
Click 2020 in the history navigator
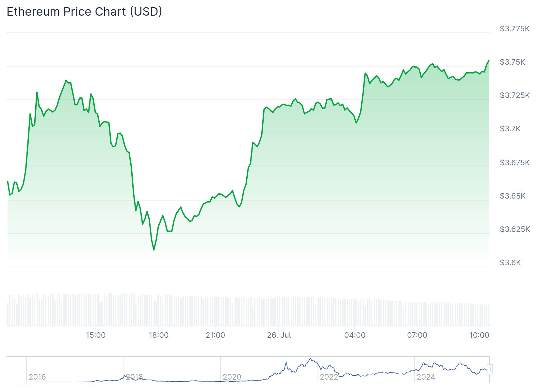(232, 377)
